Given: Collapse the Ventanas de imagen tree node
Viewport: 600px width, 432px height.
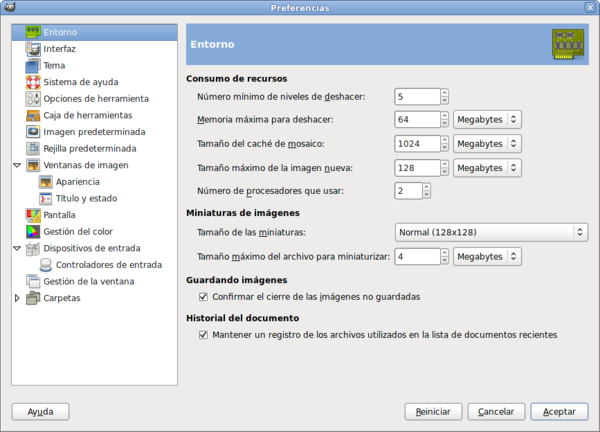Looking at the screenshot, I should tap(17, 165).
